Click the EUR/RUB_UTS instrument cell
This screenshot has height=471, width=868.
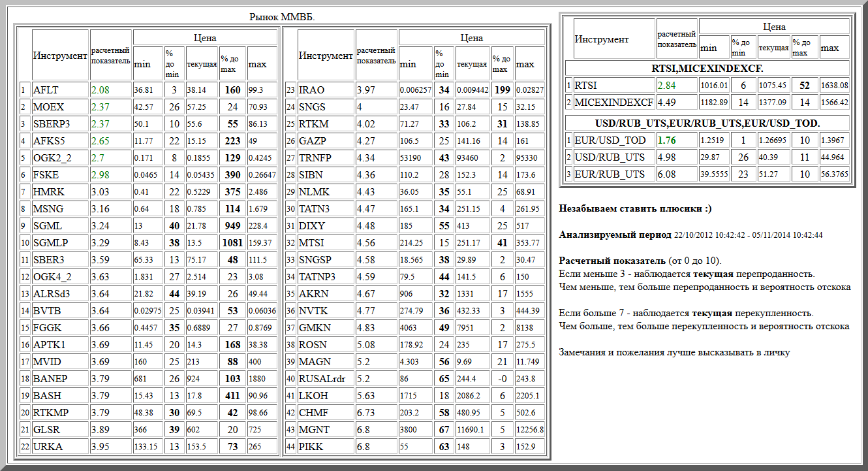click(610, 174)
